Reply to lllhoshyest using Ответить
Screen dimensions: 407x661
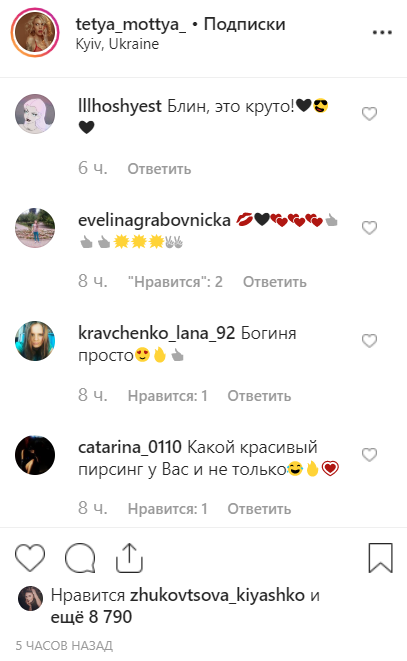pyautogui.click(x=159, y=169)
